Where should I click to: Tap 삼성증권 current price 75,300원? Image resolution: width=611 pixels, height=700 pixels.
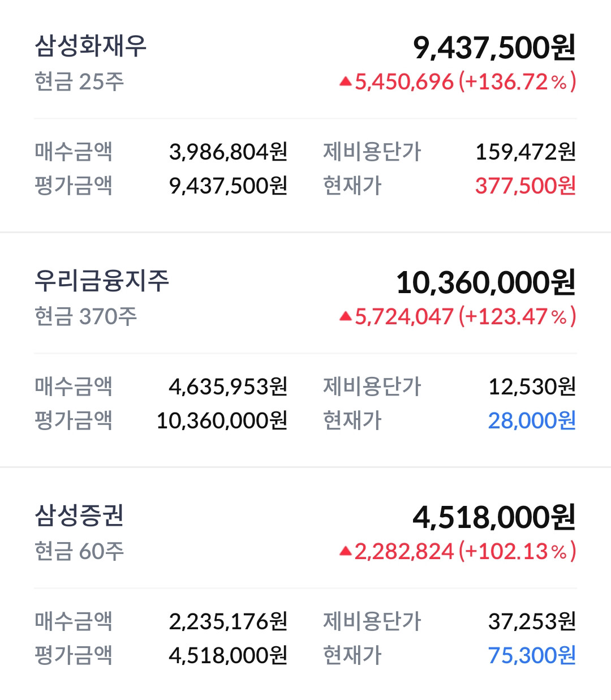tap(531, 655)
